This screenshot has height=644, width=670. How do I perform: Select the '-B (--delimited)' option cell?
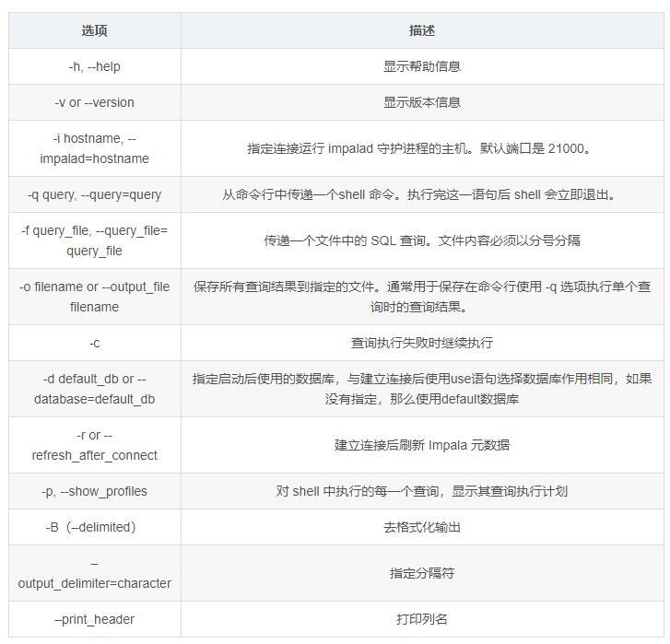coord(94,527)
